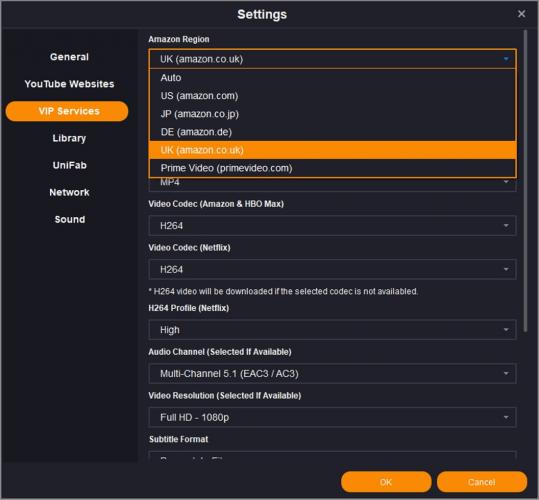The width and height of the screenshot is (539, 500).
Task: Choose Auto in Amazon Region list
Action: coord(332,78)
